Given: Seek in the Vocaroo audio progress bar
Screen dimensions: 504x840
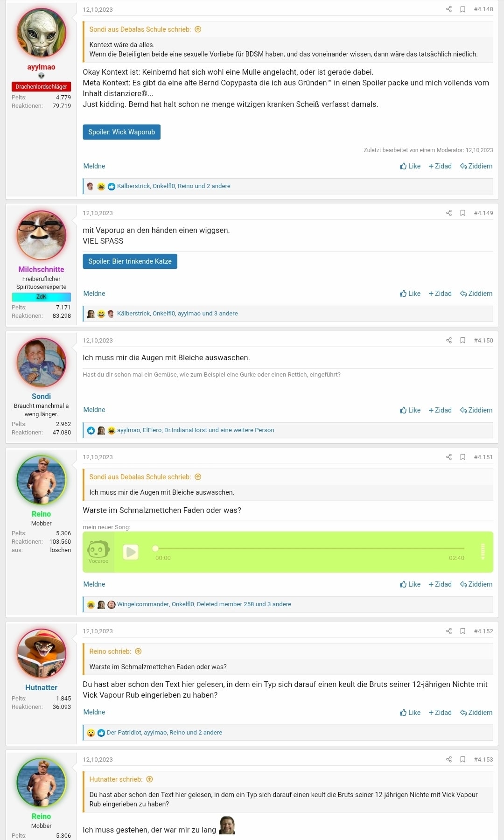Looking at the screenshot, I should click(310, 548).
